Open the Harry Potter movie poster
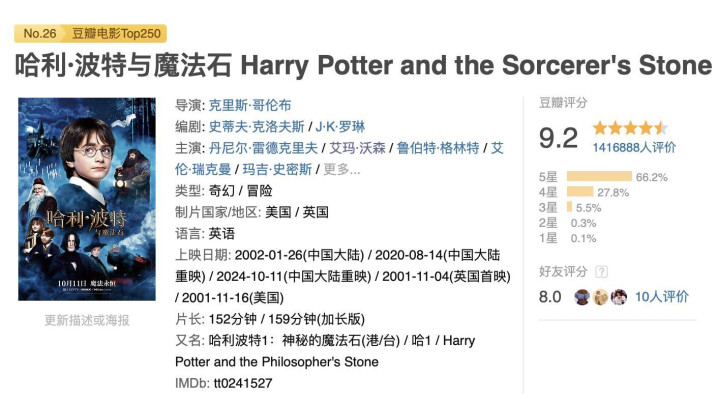Viewport: 718px width, 405px height. tap(85, 198)
